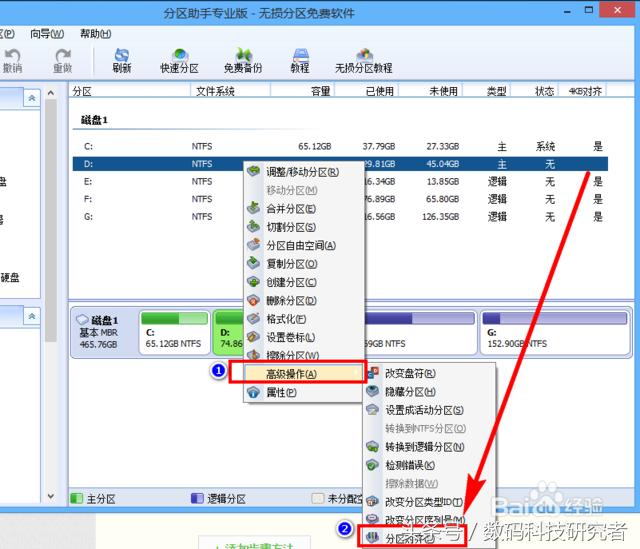Sort by 状态 status column header
The image size is (640, 549).
534,91
